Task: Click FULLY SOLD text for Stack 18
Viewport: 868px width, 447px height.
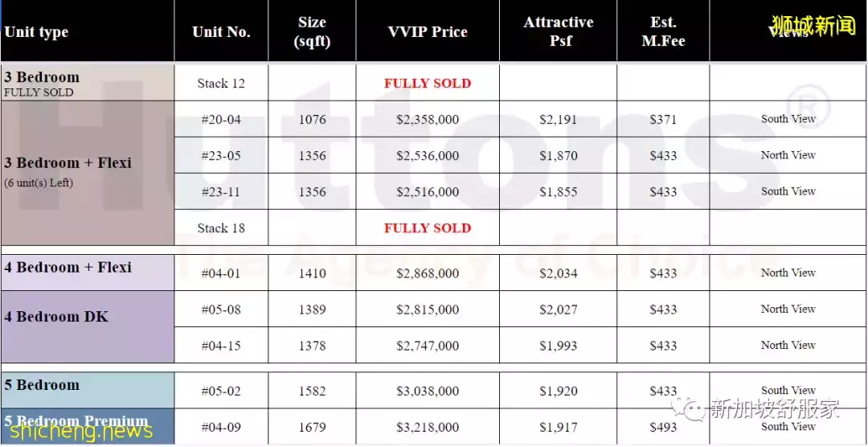Action: 428,228
